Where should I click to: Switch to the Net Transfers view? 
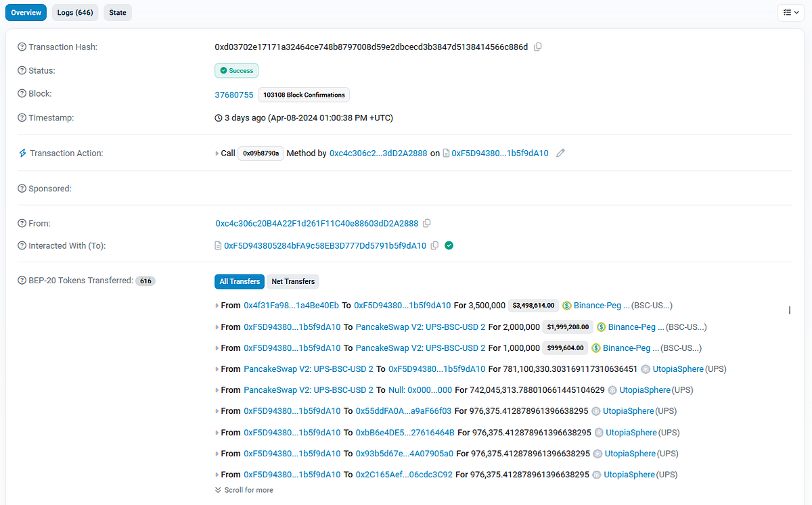tap(292, 281)
